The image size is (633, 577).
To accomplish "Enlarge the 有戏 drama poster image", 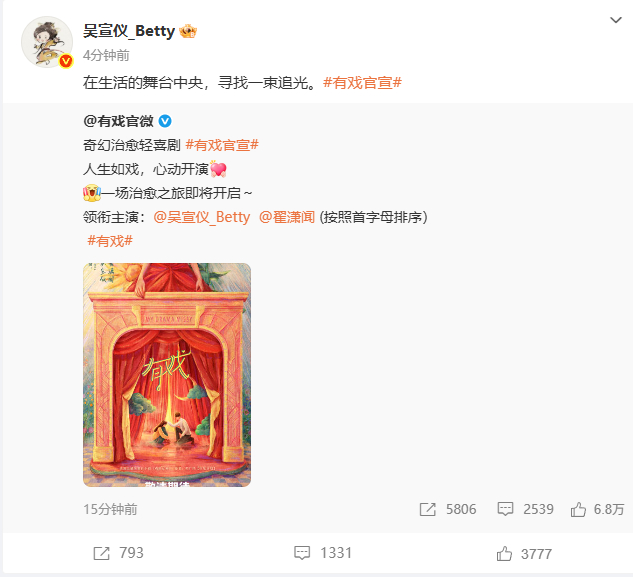I will (x=167, y=375).
